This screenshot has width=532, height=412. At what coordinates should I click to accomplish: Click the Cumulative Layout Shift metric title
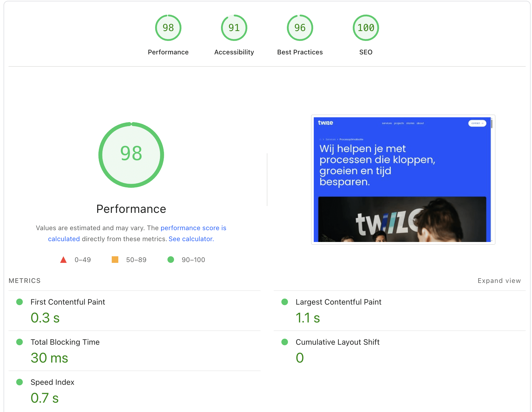click(338, 342)
